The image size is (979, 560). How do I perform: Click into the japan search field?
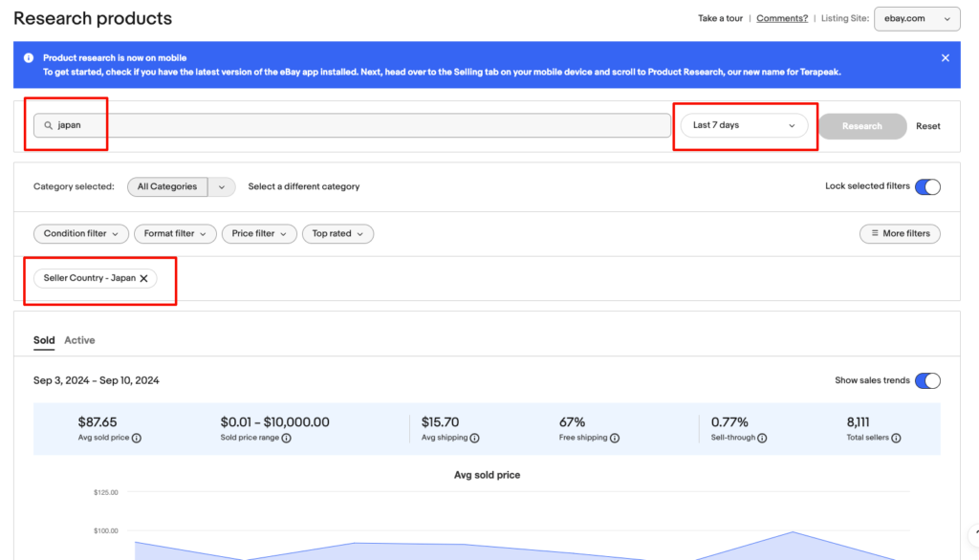coord(352,125)
